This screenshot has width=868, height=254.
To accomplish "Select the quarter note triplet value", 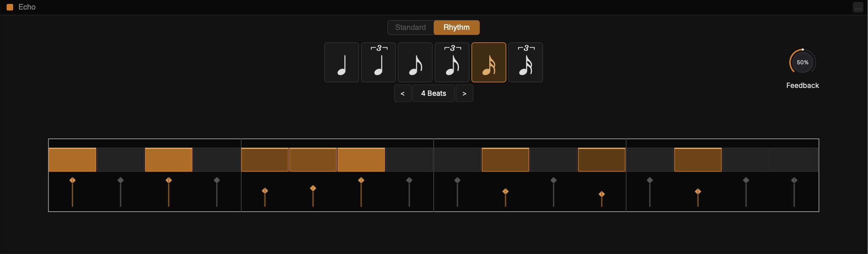I will click(378, 62).
